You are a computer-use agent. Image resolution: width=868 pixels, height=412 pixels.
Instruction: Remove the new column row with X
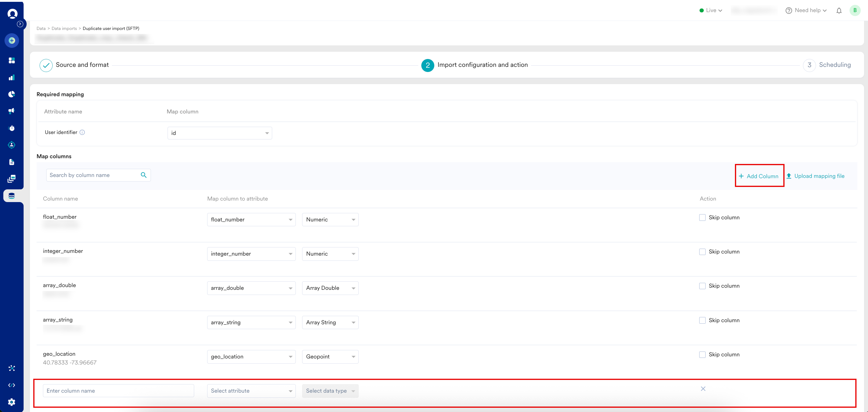tap(703, 389)
